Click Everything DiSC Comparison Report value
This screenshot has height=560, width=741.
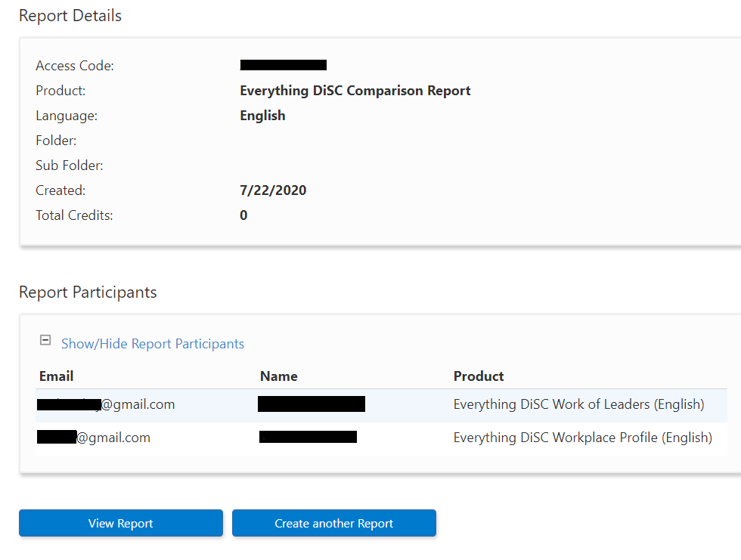pos(355,91)
